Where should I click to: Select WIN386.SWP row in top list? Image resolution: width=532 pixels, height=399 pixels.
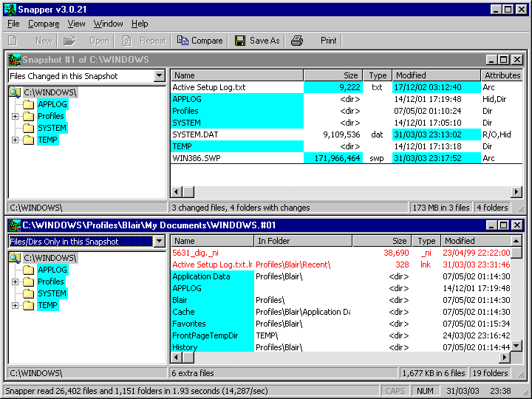click(x=346, y=158)
